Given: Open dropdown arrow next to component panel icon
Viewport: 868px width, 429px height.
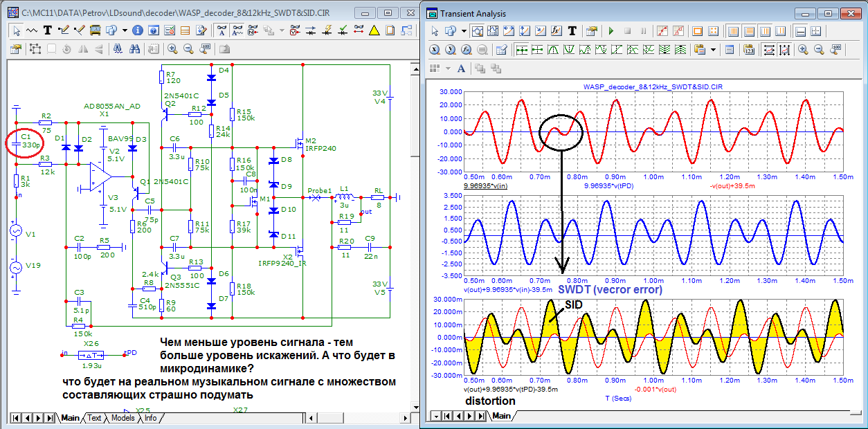Looking at the screenshot, I should pos(124,30).
